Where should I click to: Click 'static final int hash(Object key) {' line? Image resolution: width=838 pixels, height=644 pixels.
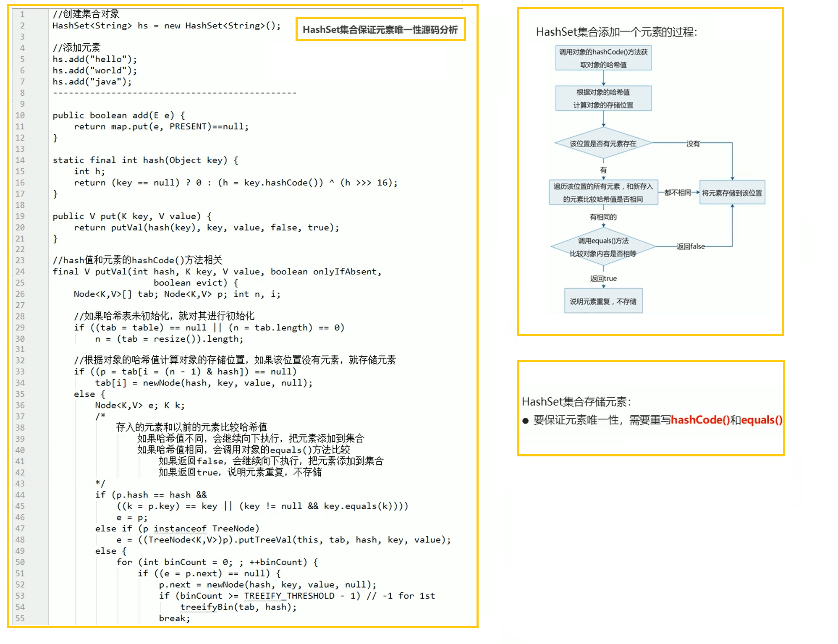point(145,160)
